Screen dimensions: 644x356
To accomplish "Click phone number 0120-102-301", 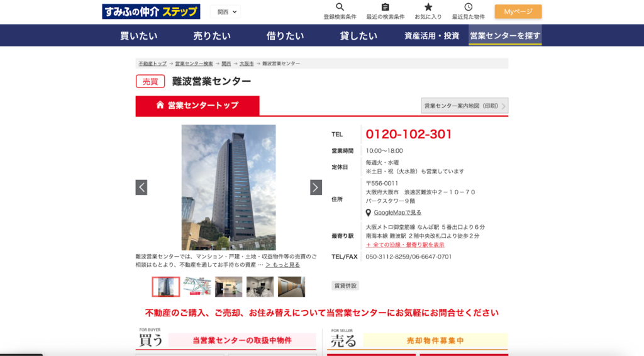I will tap(409, 134).
